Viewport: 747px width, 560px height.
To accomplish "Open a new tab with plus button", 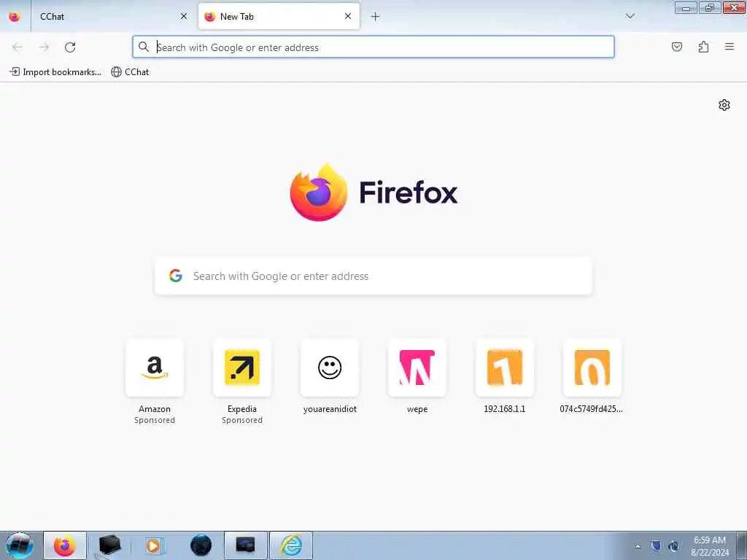I will pos(375,17).
